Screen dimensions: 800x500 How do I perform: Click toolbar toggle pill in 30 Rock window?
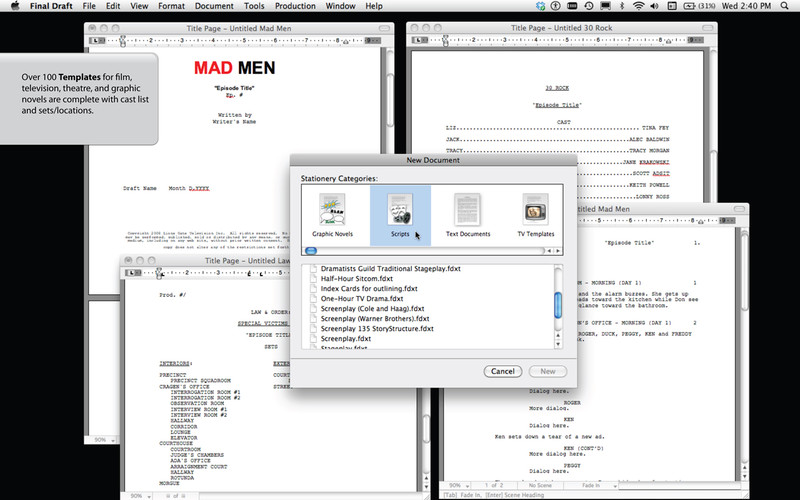707,28
